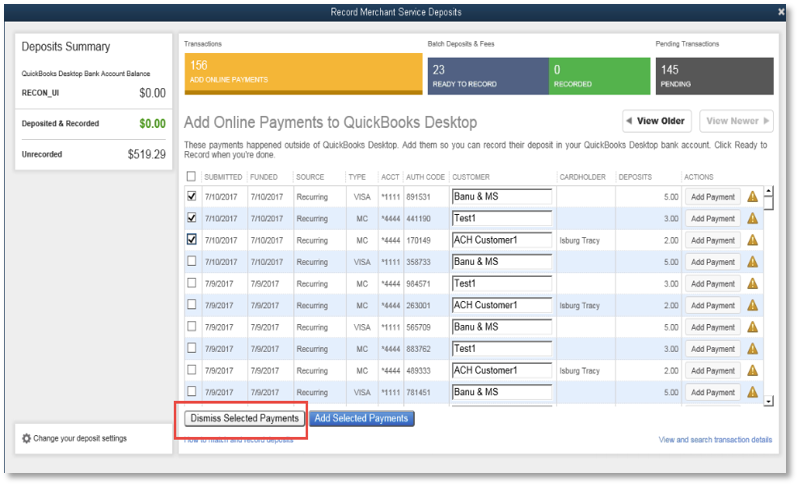The height and width of the screenshot is (486, 799).
Task: Add Payment for auth code 883762
Action: (x=712, y=349)
